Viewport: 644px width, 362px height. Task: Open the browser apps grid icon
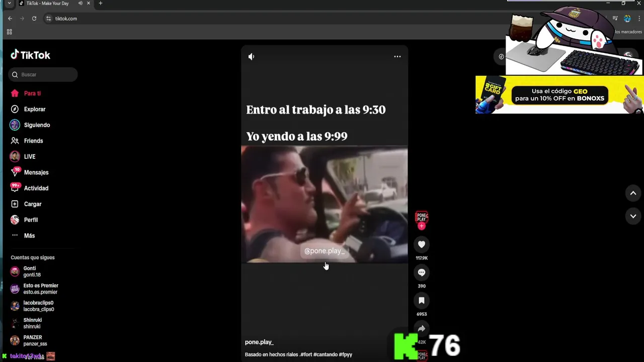point(9,32)
